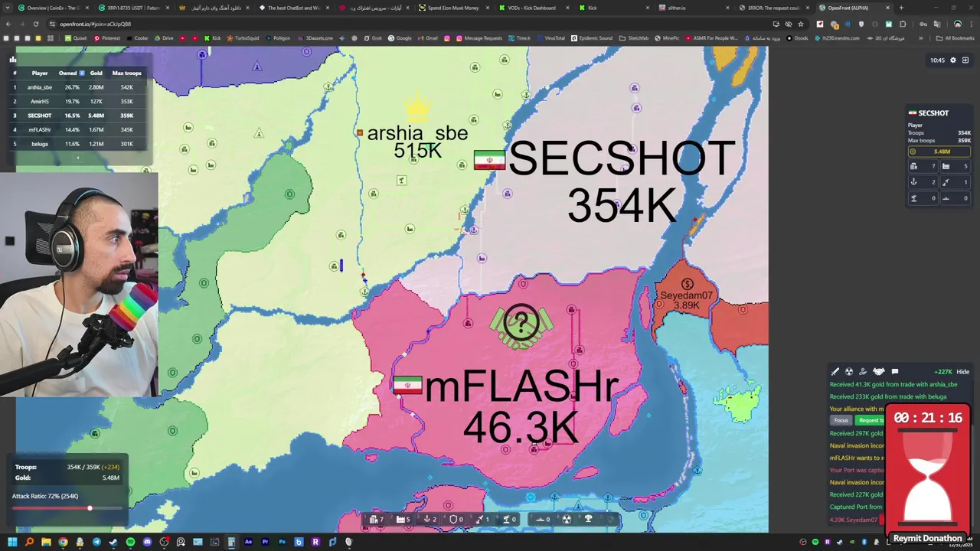Image resolution: width=980 pixels, height=551 pixels.
Task: Select AmirHS row in leaderboard
Action: tap(77, 101)
